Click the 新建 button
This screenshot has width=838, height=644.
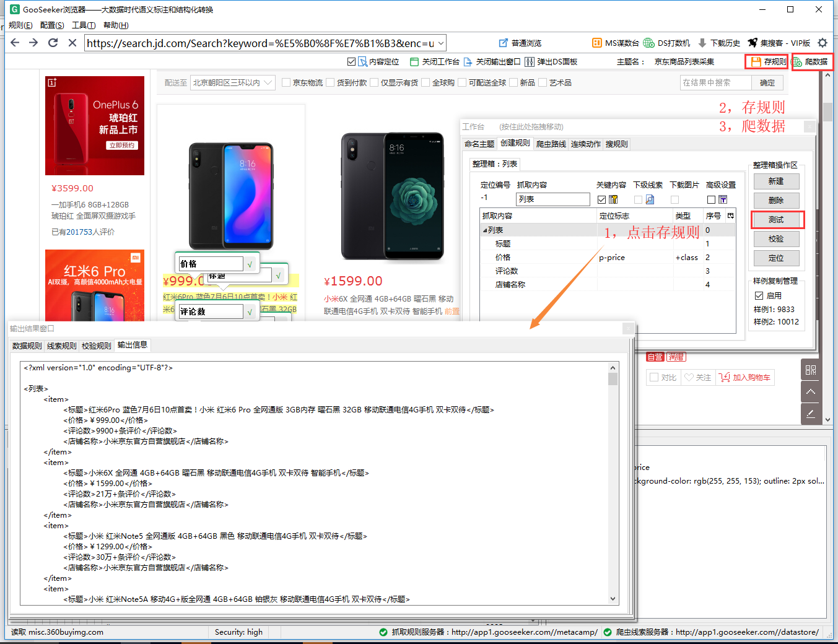[x=776, y=181]
